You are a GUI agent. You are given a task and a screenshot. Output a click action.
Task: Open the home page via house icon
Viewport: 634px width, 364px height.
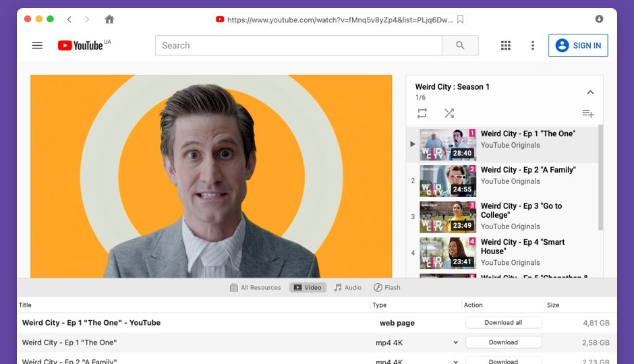point(109,19)
